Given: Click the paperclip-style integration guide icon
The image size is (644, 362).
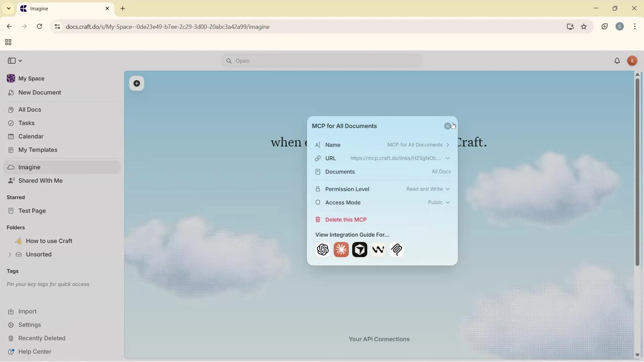Looking at the screenshot, I should coord(396,250).
